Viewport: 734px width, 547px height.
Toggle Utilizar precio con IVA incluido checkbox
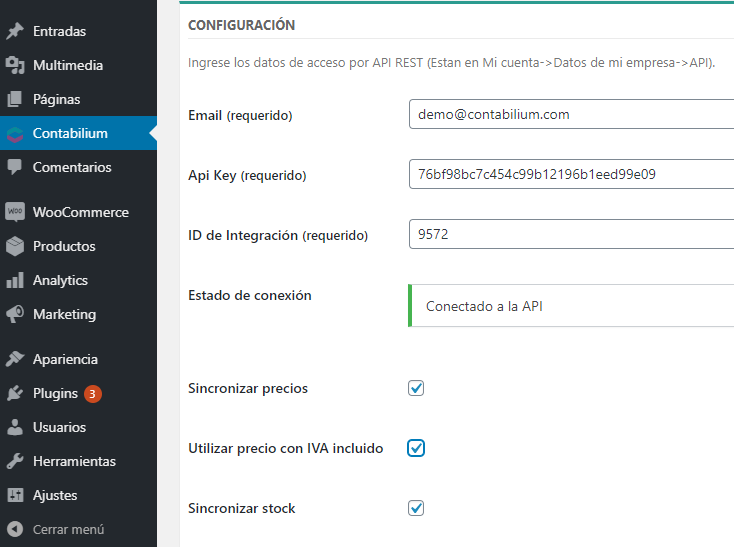(x=416, y=448)
